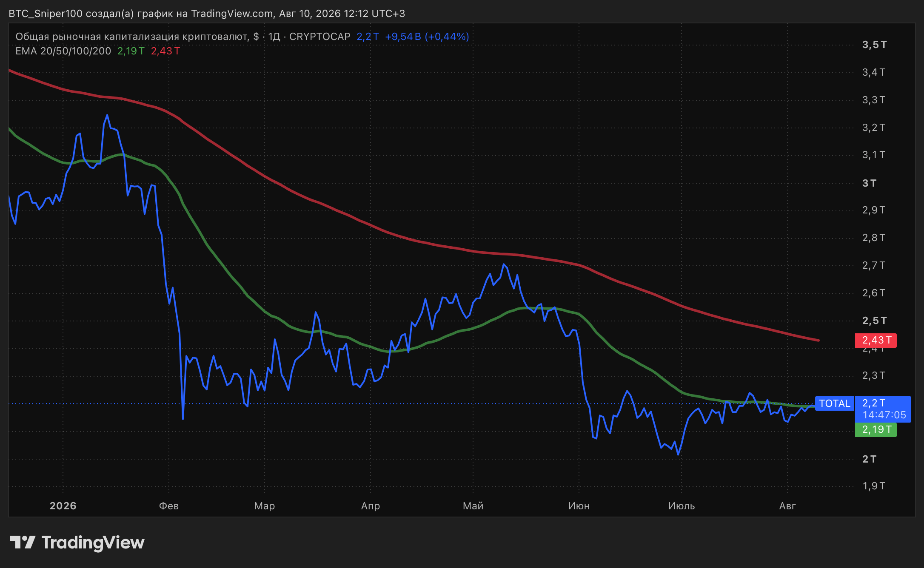Click the 3 T price axis label
Viewport: 924px width, 568px height.
(869, 183)
